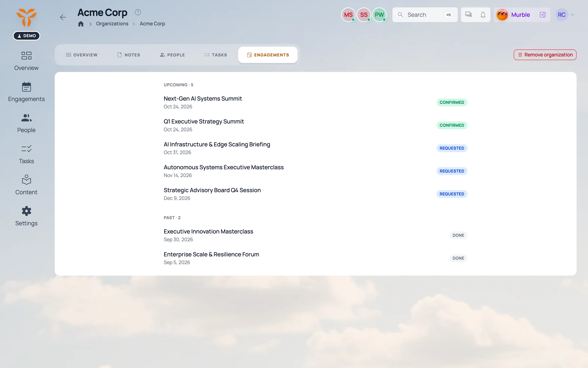Toggle the Murble side panel icon
The height and width of the screenshot is (368, 588).
[542, 15]
